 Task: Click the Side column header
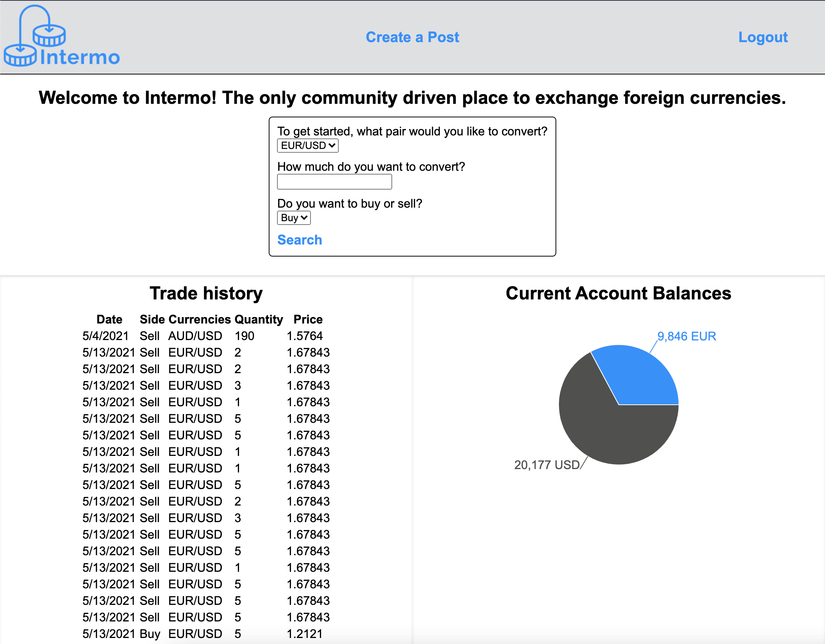pyautogui.click(x=152, y=319)
